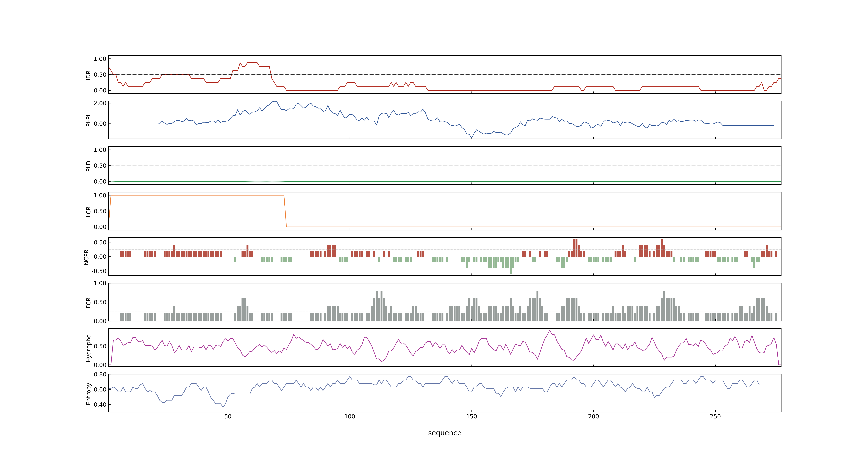
Task: Select the x-axis tick label 200
Action: (593, 416)
